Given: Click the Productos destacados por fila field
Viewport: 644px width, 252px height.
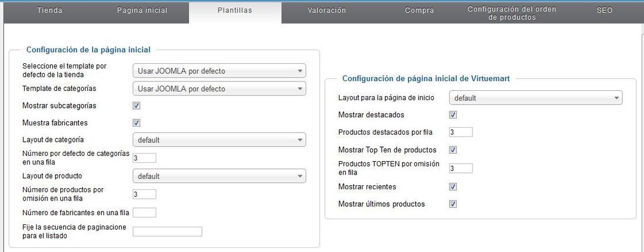Looking at the screenshot, I should point(461,132).
